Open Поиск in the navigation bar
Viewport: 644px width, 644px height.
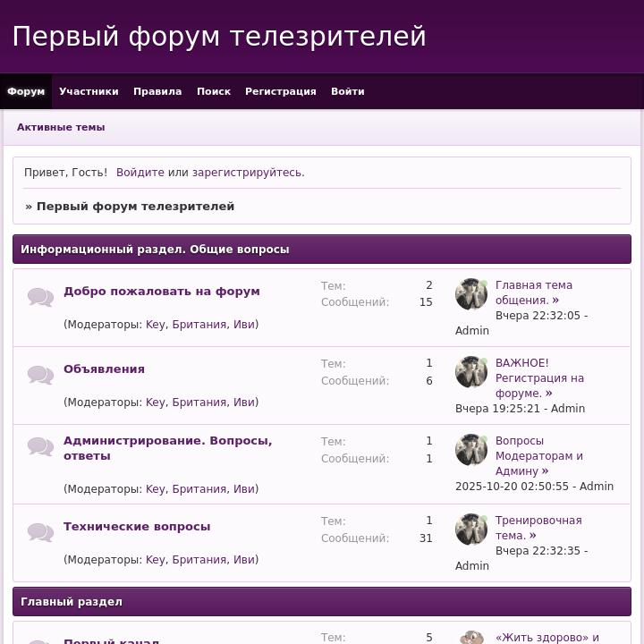[214, 91]
